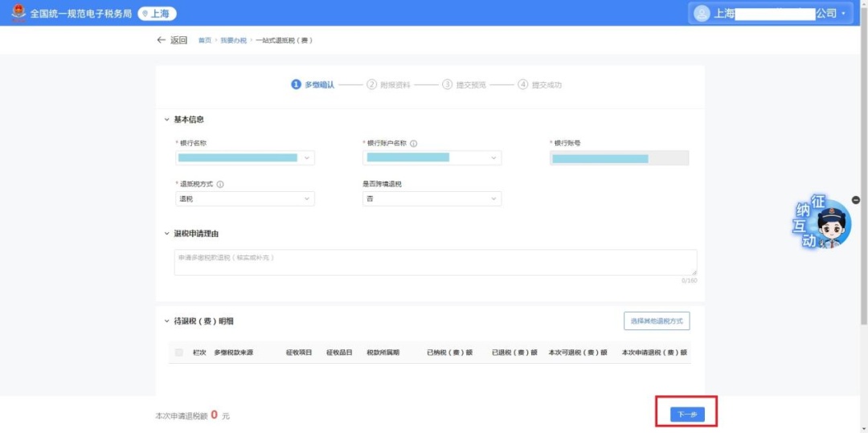The width and height of the screenshot is (868, 433).
Task: Click the tax bureau emblem logo
Action: click(x=18, y=13)
